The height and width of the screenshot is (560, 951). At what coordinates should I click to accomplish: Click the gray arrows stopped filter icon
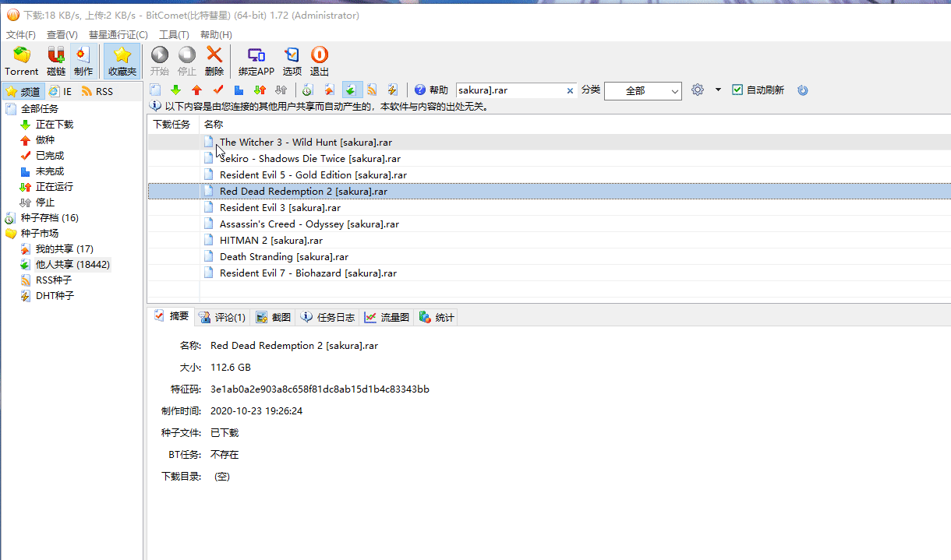(x=281, y=90)
